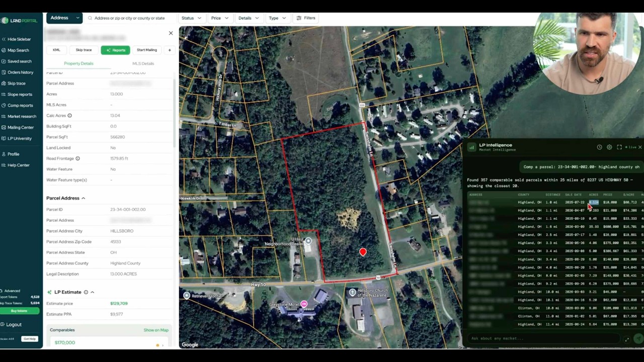
Task: Click the $170,000 comparable value
Action: [x=65, y=342]
